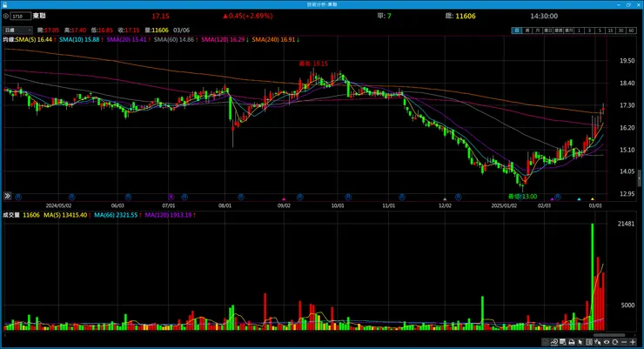The image size is (644, 349).
Task: Click the SMA(60) 14.86 legend label
Action: point(174,39)
